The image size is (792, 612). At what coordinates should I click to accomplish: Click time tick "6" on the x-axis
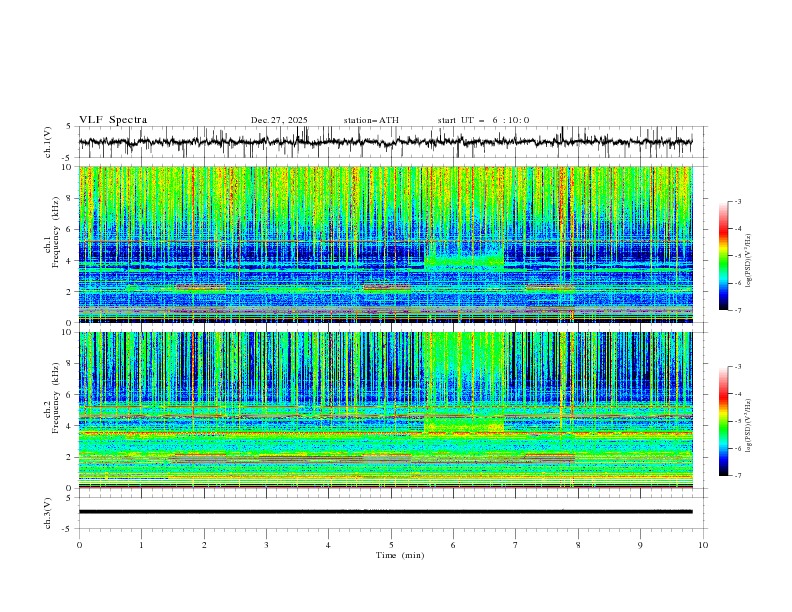453,545
